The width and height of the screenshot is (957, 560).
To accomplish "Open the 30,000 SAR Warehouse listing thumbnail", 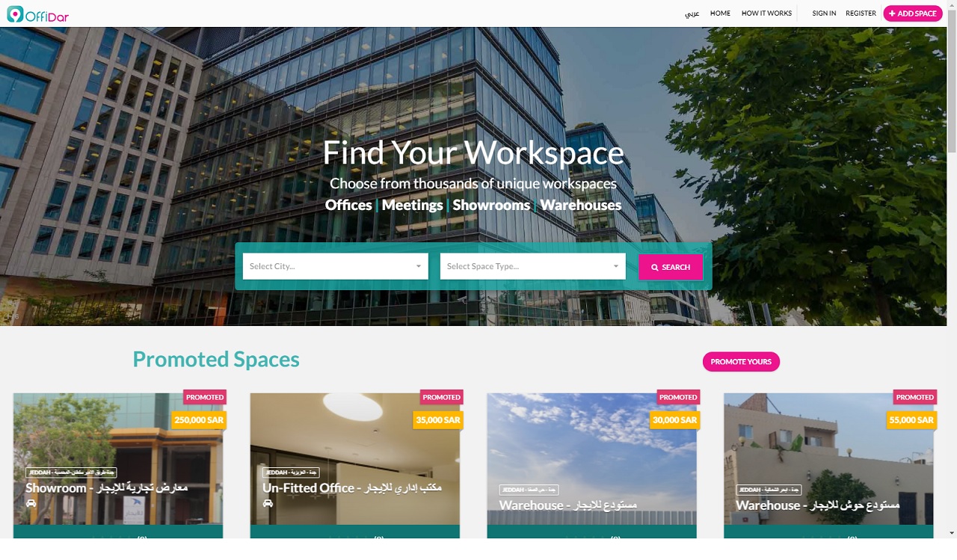I will [x=592, y=459].
